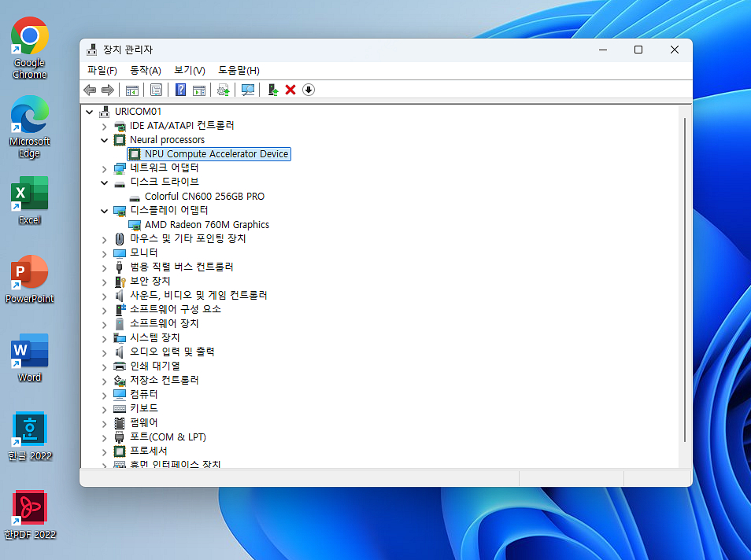Click Scan for hardware changes icon
This screenshot has height=560, width=751.
point(248,90)
